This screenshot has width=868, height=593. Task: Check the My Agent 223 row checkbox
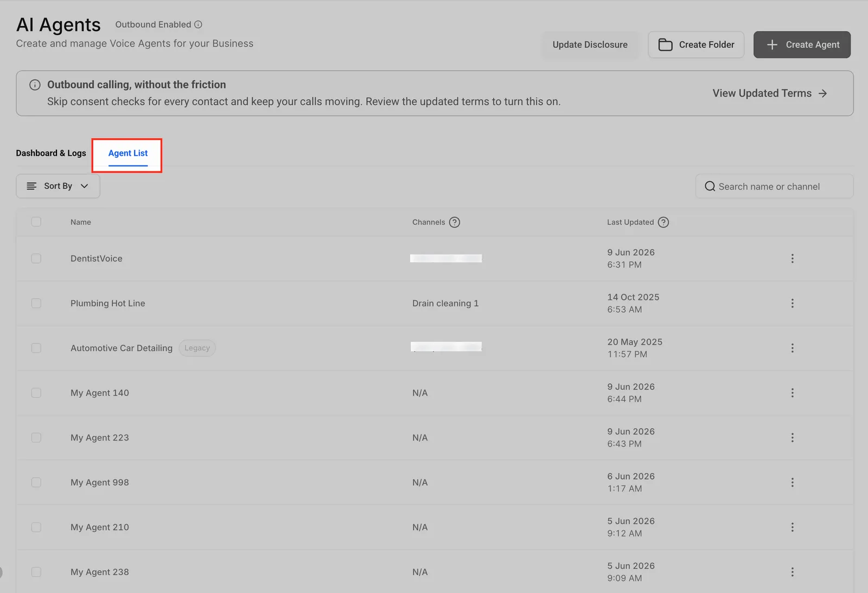click(36, 438)
